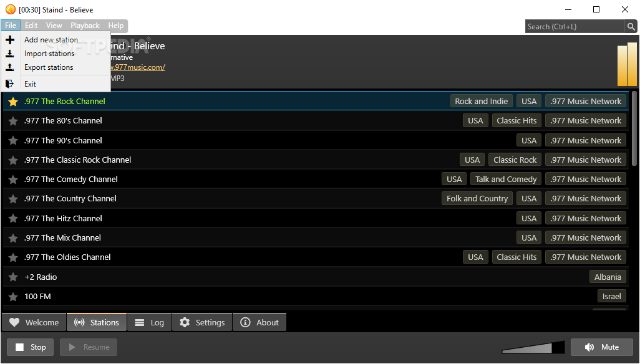This screenshot has height=364, width=640.
Task: Favorite .977 The Country Channel star
Action: click(13, 199)
